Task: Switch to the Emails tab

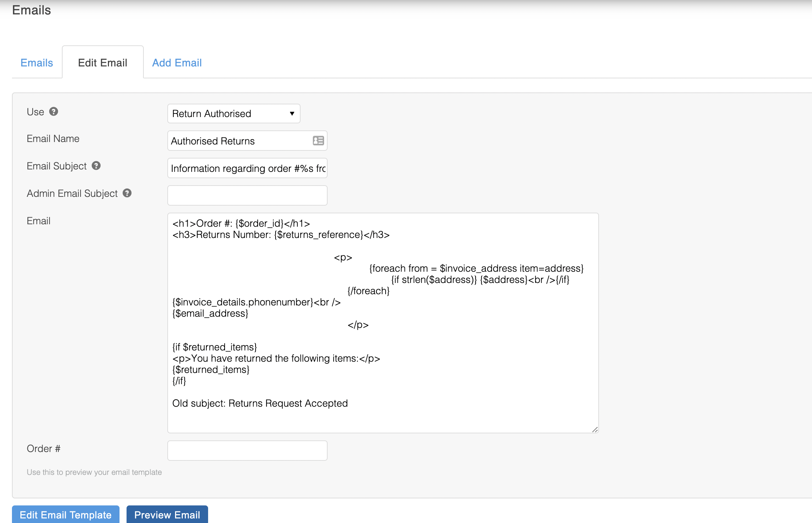Action: 37,63
